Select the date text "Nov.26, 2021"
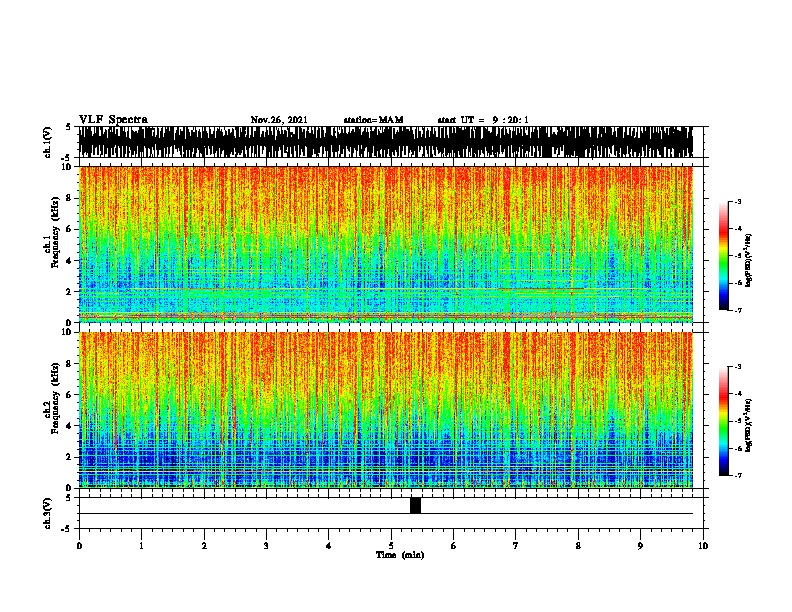The width and height of the screenshot is (792, 612). tap(279, 120)
